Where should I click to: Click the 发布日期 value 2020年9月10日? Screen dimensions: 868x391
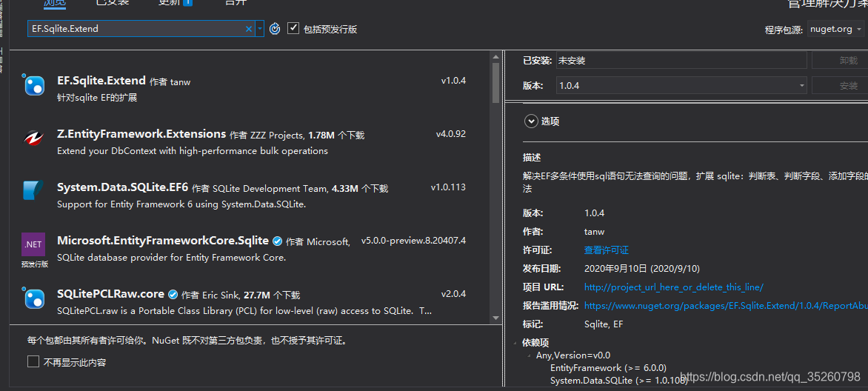pos(642,269)
